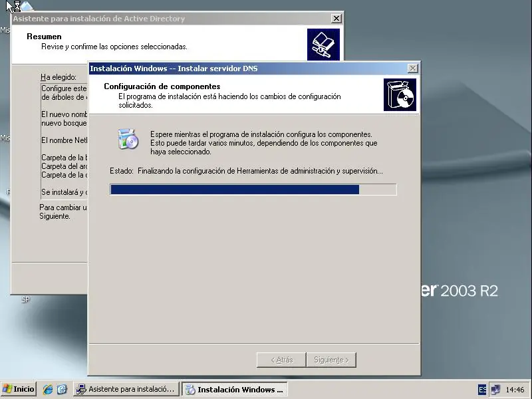Screen dimensions: 532x399
Task: Click the book icon in Active Directory wizard header
Action: coord(323,45)
